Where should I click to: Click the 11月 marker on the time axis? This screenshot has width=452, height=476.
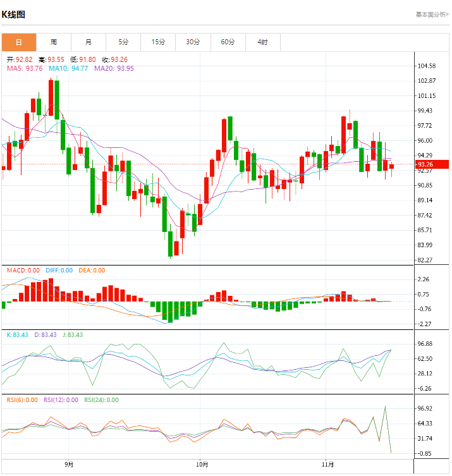click(325, 465)
